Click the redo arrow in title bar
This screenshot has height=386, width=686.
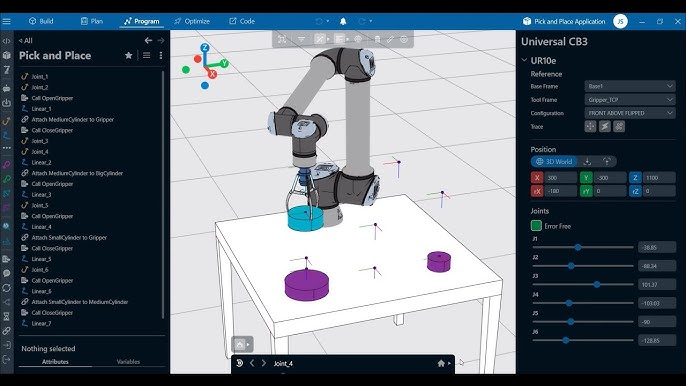point(362,21)
